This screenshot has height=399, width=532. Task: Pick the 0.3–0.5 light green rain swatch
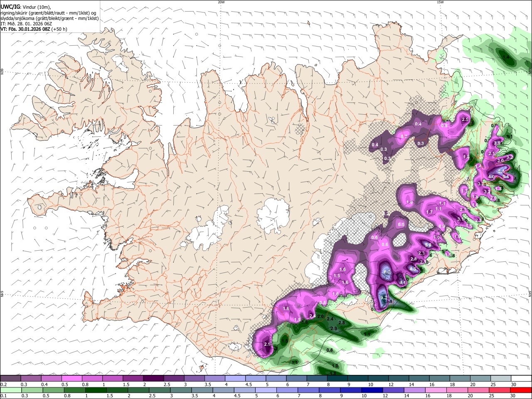(32, 390)
